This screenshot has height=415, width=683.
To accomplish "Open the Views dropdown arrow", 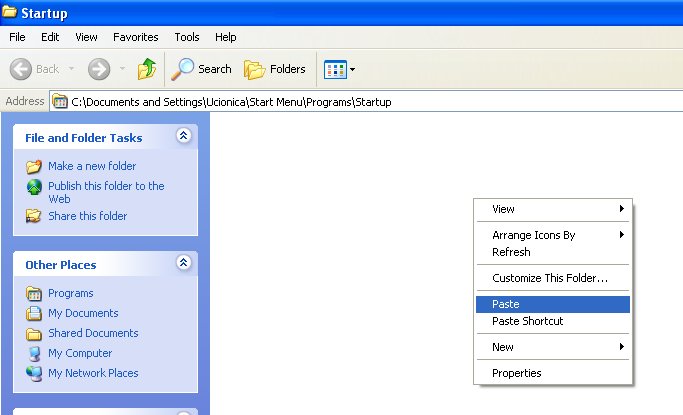I will (352, 69).
